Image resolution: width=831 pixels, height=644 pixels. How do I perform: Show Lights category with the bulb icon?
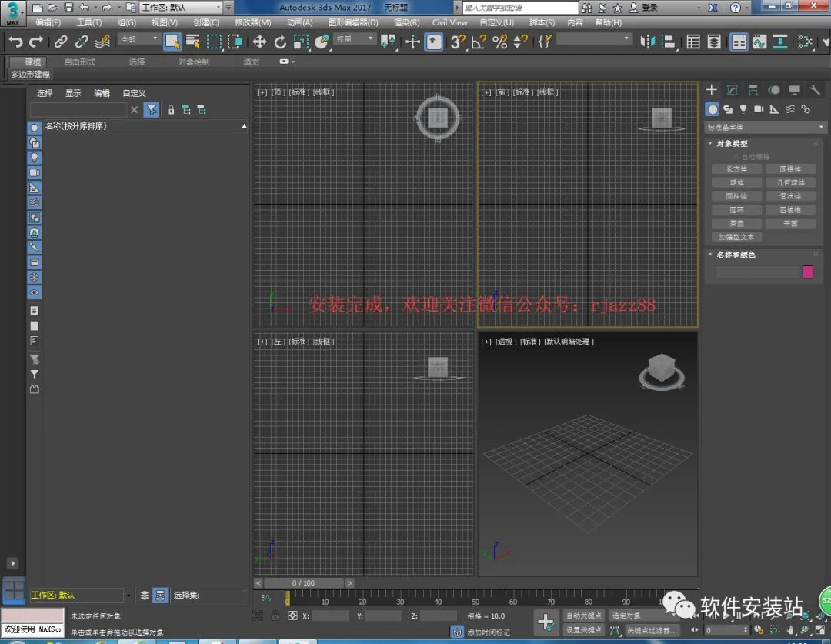pos(743,109)
